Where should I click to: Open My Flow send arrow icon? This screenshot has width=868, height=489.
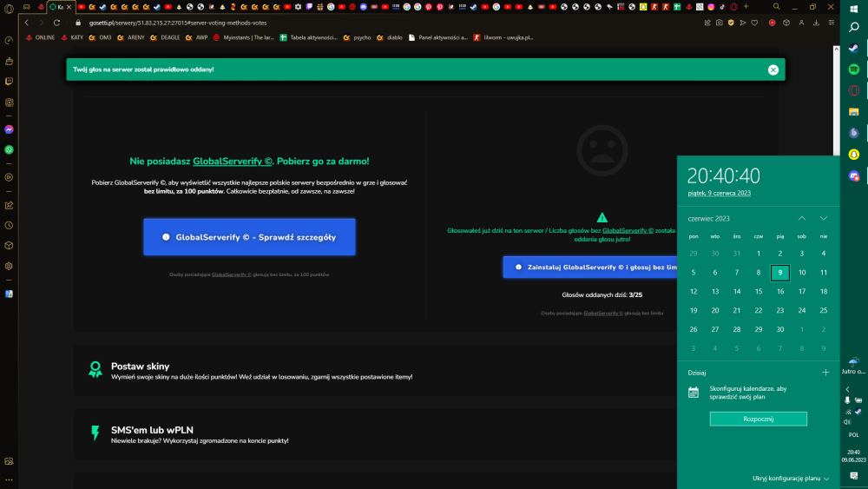click(743, 23)
